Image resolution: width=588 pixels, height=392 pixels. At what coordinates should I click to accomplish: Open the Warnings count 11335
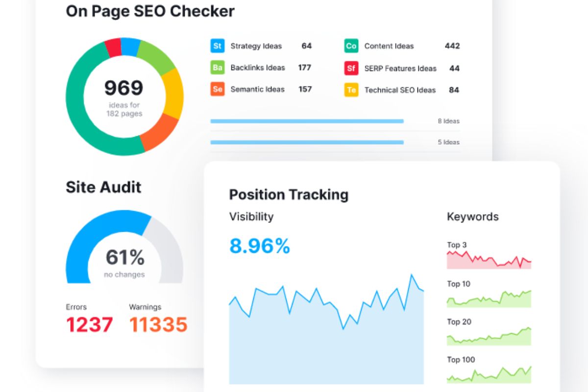tap(158, 324)
